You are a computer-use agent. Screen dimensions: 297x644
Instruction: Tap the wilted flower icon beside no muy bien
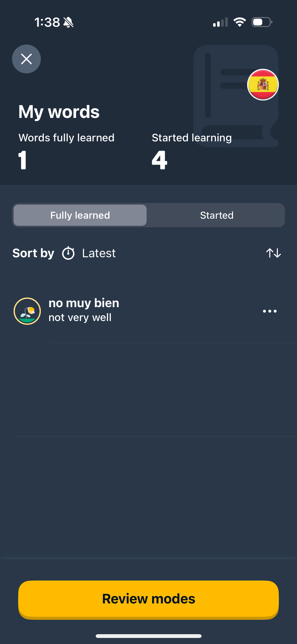click(x=27, y=311)
